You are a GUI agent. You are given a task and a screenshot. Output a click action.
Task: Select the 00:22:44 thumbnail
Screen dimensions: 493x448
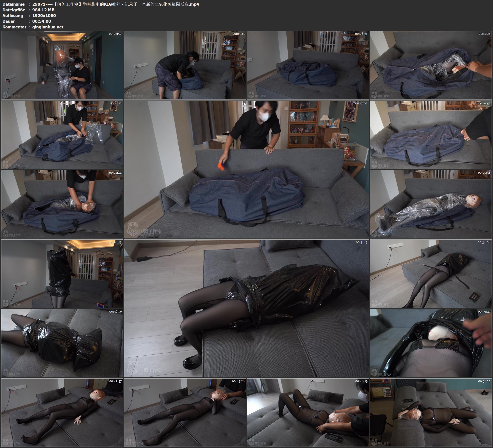tap(62, 204)
